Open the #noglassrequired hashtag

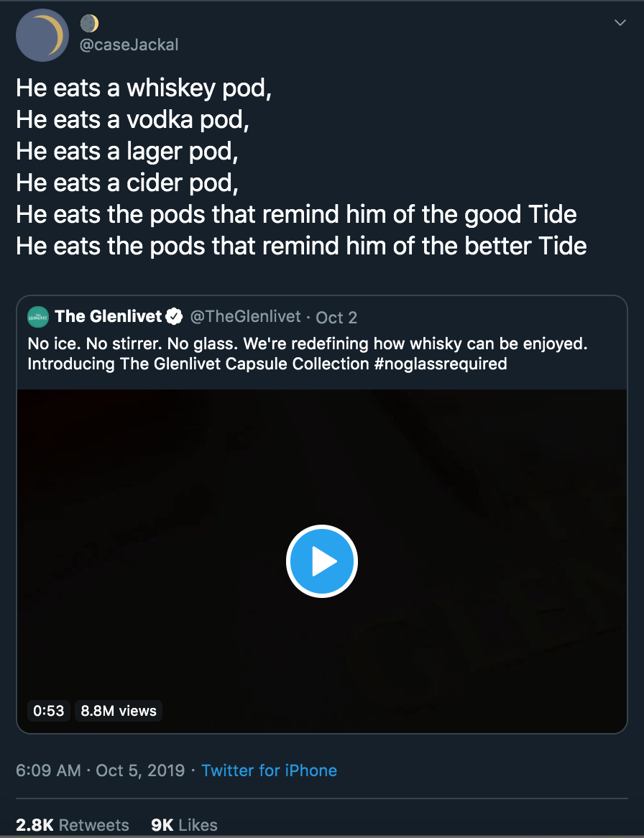[x=440, y=364]
